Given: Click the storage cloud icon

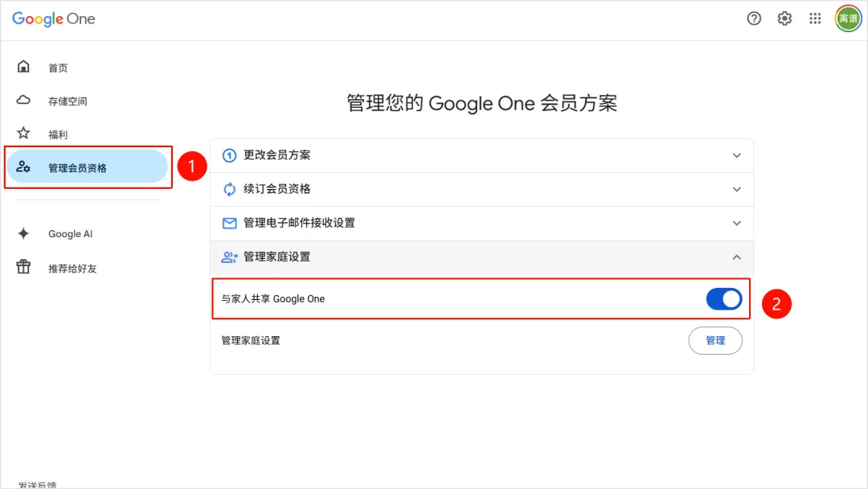Looking at the screenshot, I should coord(23,101).
